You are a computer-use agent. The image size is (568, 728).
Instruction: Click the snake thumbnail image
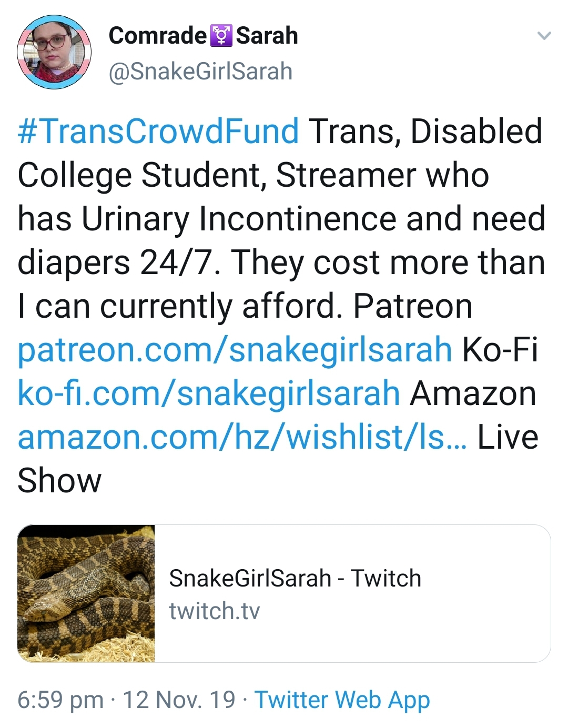(x=86, y=593)
